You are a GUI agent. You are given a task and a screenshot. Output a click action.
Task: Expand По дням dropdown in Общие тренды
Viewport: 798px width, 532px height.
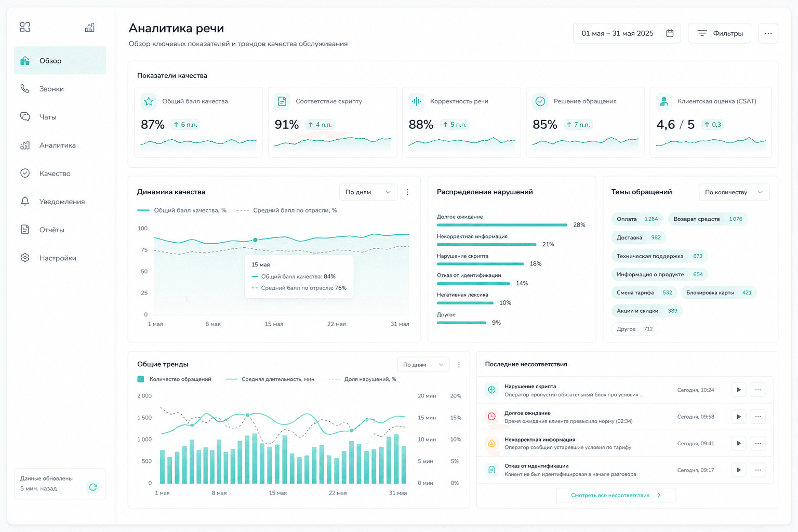423,365
